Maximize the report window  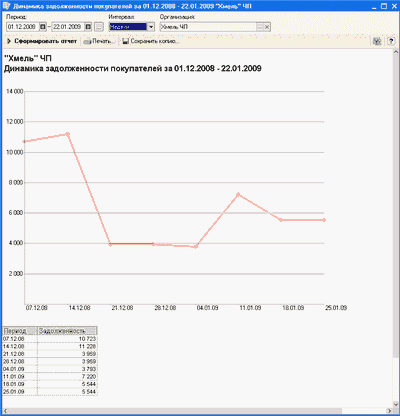[384, 6]
